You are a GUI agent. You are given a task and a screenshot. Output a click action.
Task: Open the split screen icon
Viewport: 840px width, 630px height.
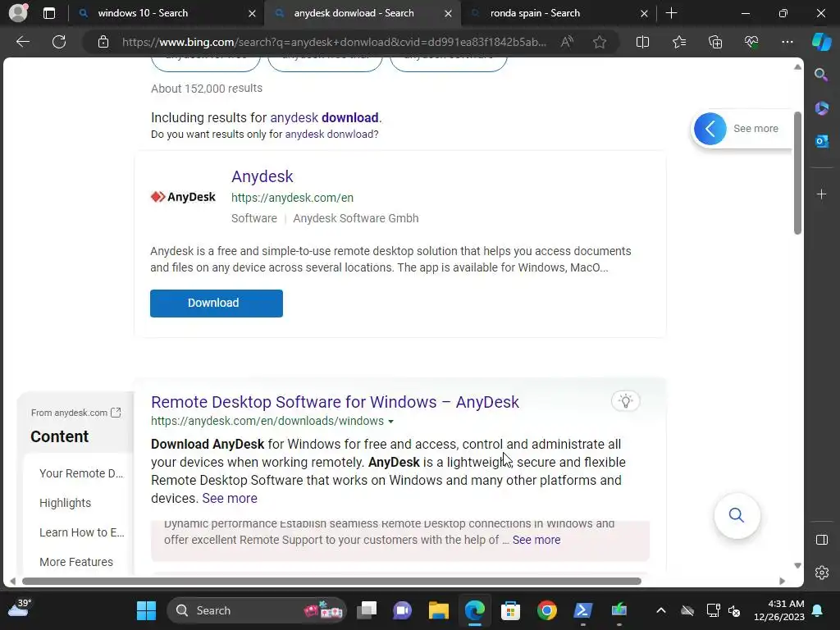click(642, 42)
